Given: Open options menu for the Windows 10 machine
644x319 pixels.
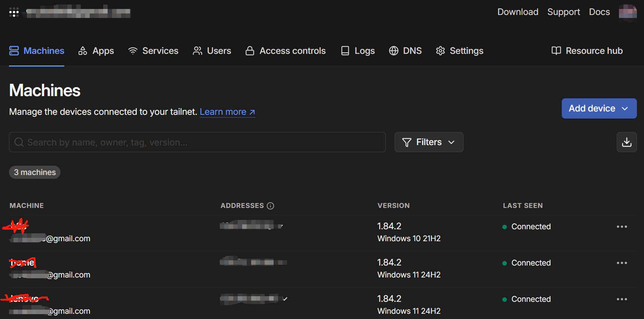Looking at the screenshot, I should coord(622,227).
